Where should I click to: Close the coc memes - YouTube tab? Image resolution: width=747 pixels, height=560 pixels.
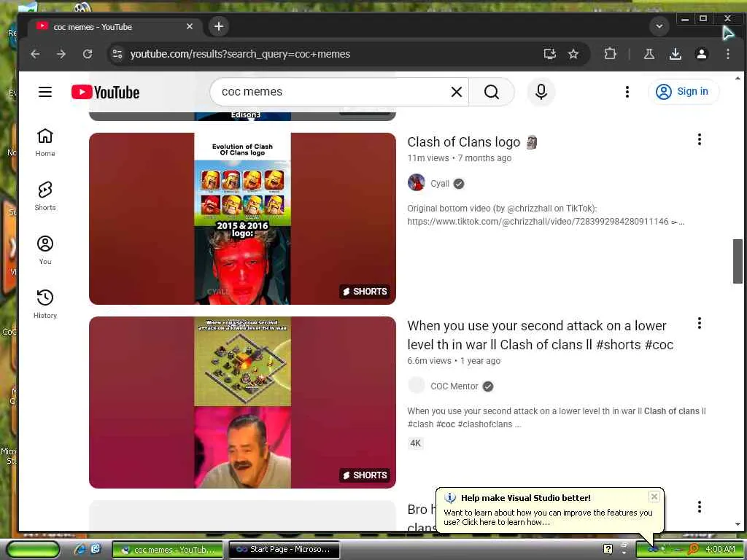click(190, 26)
